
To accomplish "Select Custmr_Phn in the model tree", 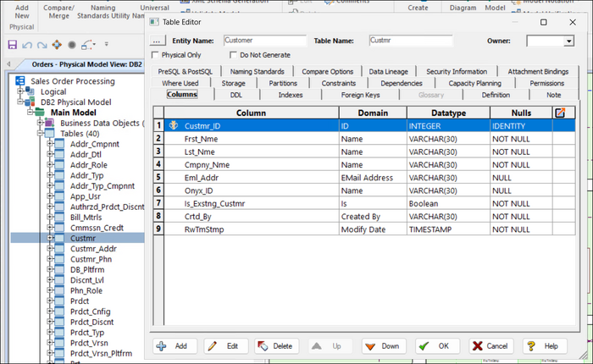I will tap(91, 259).
